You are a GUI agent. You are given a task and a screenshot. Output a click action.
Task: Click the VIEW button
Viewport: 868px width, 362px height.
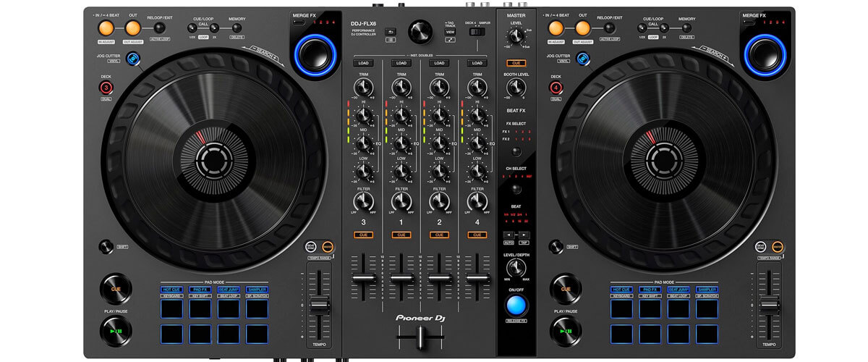click(x=450, y=32)
